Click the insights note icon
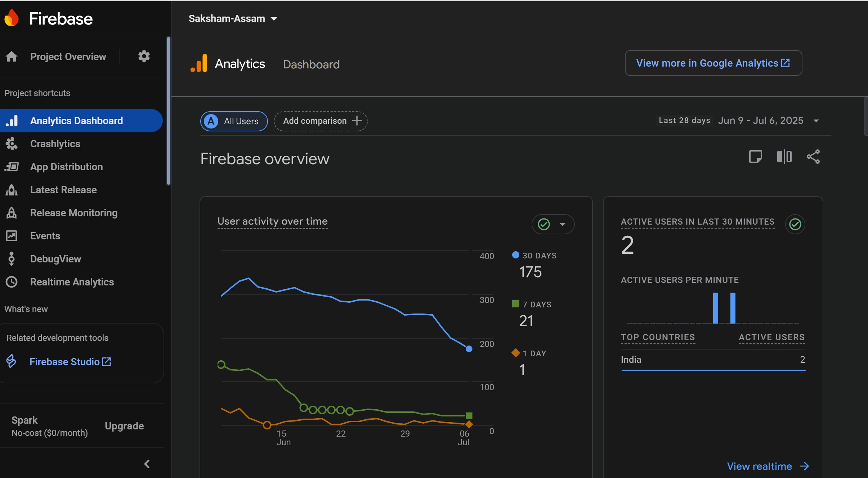 click(755, 157)
